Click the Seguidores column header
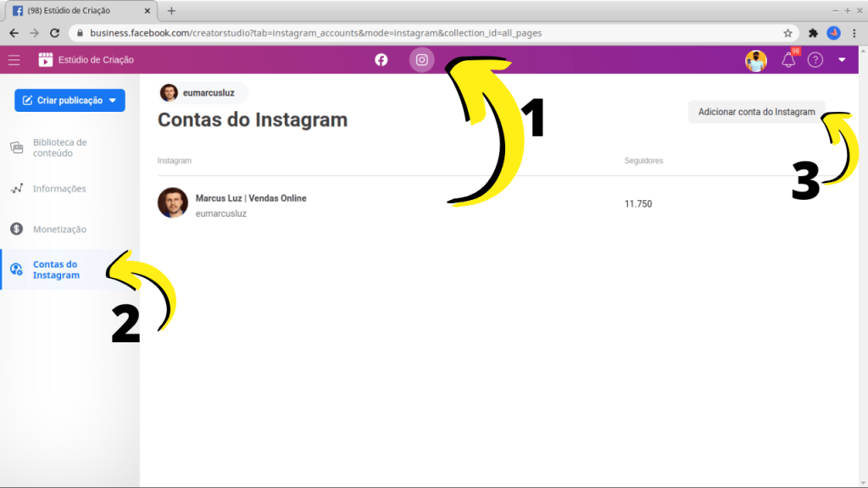 [644, 160]
